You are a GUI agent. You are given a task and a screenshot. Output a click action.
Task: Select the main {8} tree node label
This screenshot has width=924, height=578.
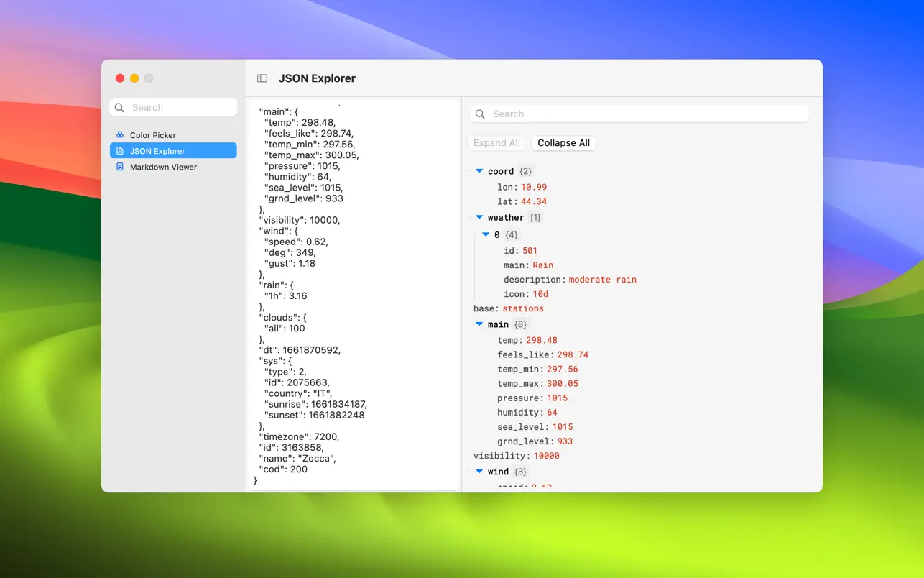tap(498, 324)
